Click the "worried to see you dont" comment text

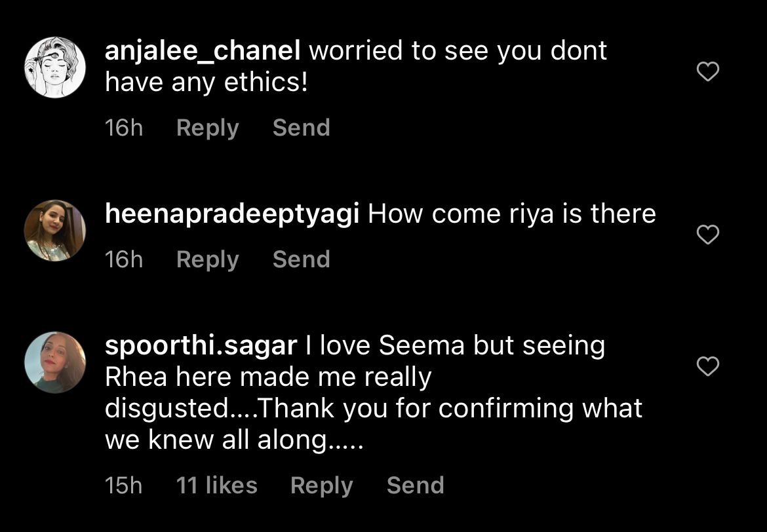458,51
